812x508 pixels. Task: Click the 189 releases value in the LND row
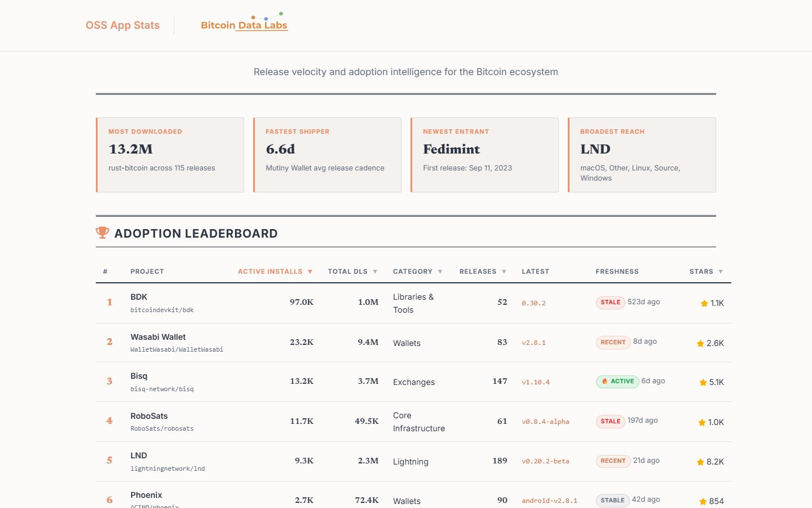[x=500, y=461]
